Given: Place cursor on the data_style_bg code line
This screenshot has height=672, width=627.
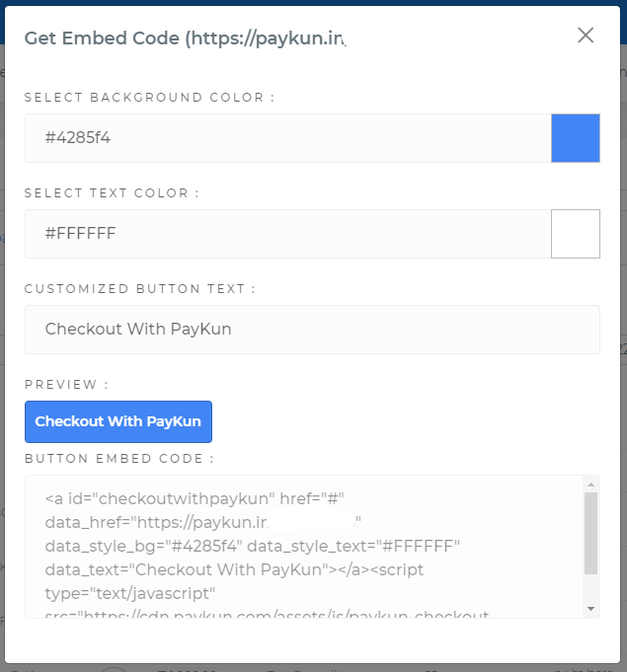Looking at the screenshot, I should (x=252, y=547).
